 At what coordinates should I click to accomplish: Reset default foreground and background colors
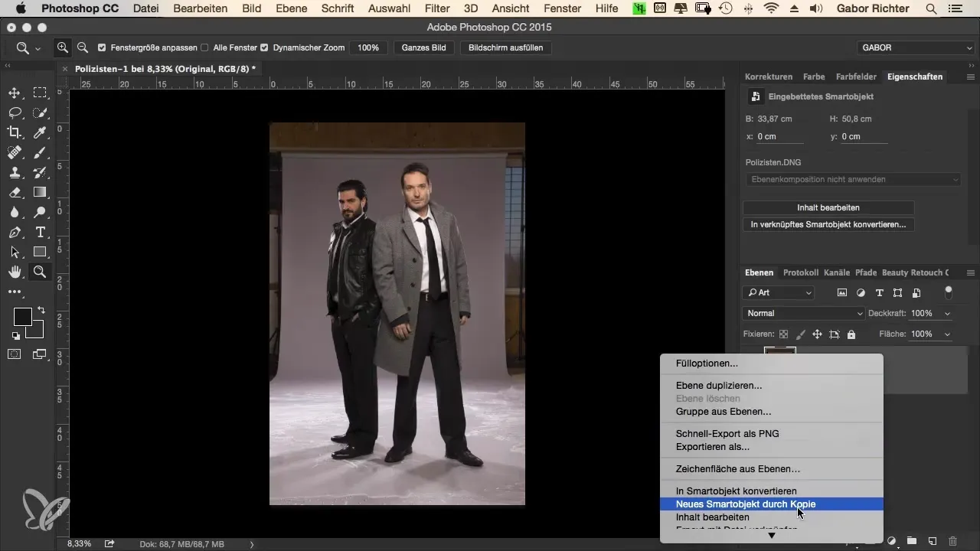point(15,335)
